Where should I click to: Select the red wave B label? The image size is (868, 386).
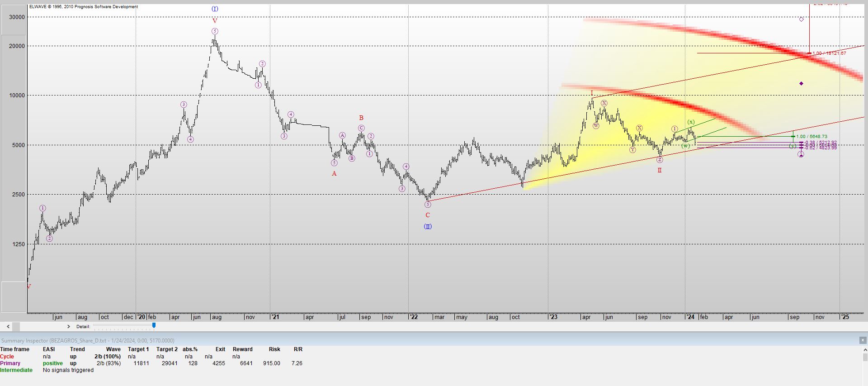pyautogui.click(x=361, y=118)
